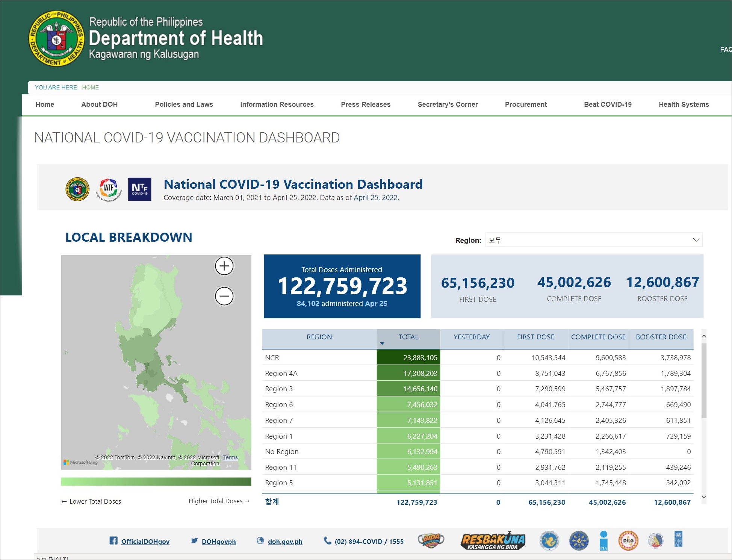Viewport: 732px width, 560px height.
Task: Open the Beat COVID-19 menu
Action: click(x=608, y=104)
